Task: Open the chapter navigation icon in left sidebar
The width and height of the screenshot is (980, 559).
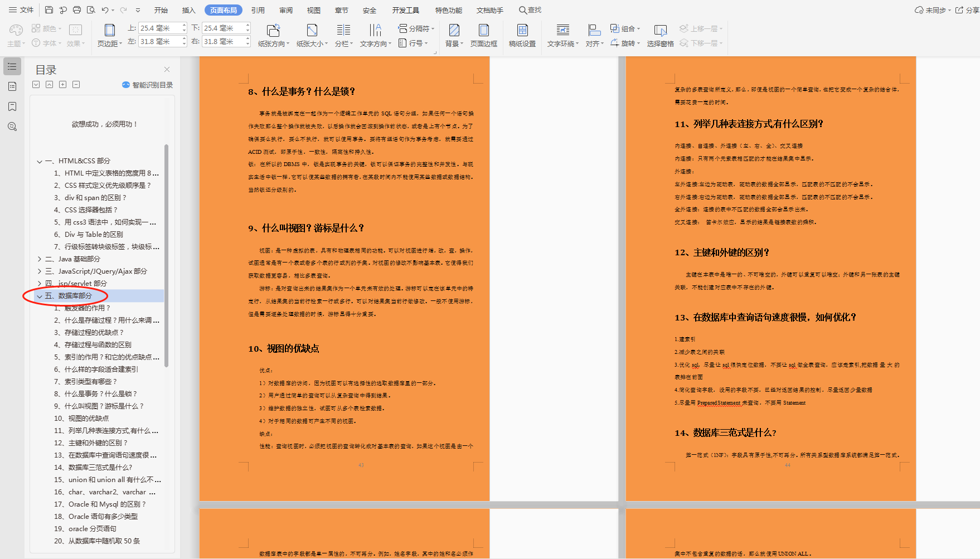Action: point(12,86)
